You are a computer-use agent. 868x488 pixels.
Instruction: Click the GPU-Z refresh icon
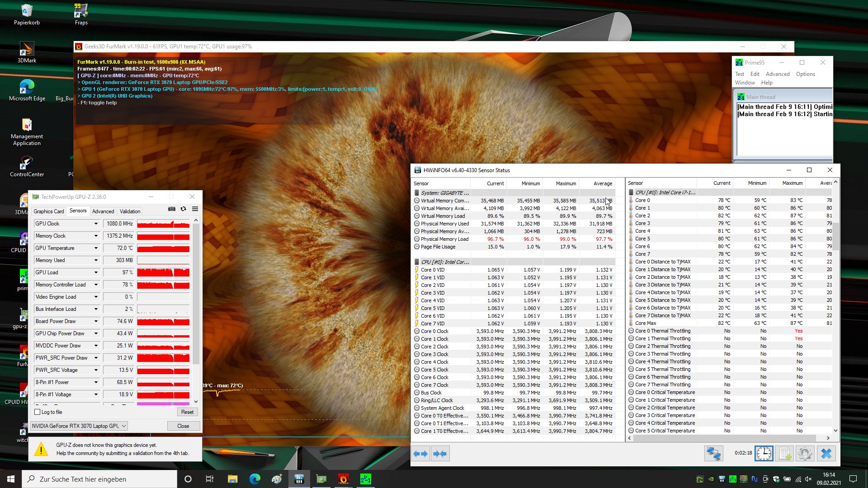pos(183,209)
